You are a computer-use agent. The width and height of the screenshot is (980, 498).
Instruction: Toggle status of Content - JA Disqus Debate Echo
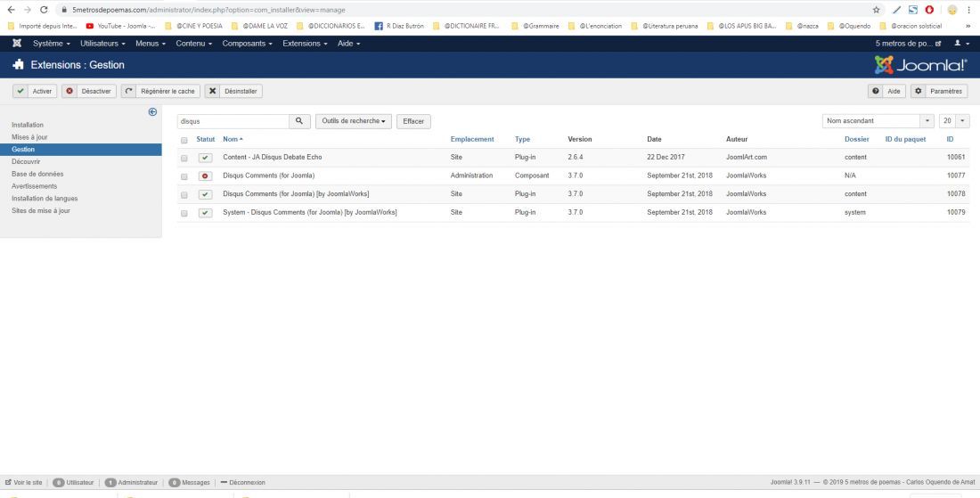pos(206,158)
